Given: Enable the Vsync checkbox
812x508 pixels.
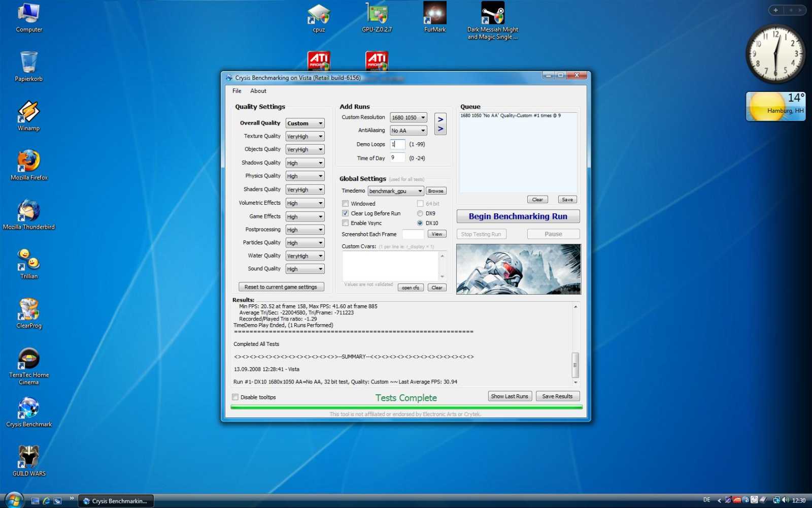Looking at the screenshot, I should pos(345,223).
